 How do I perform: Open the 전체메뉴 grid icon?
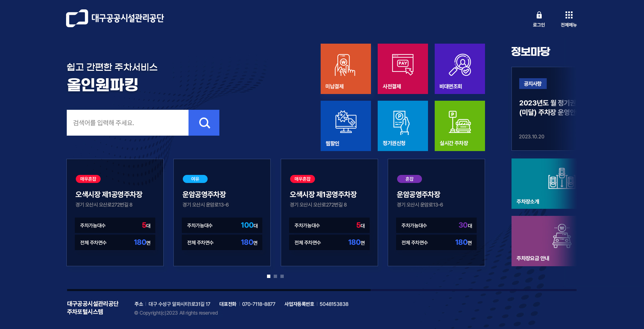point(569,15)
